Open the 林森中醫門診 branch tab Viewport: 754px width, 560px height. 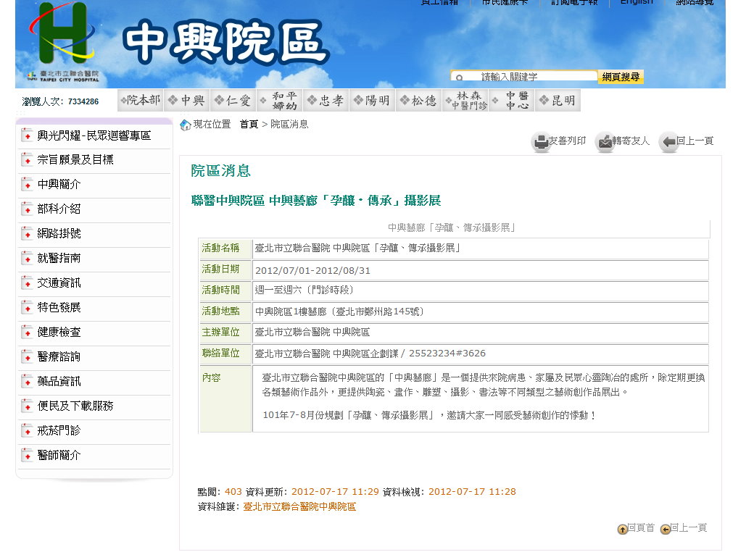[x=465, y=101]
